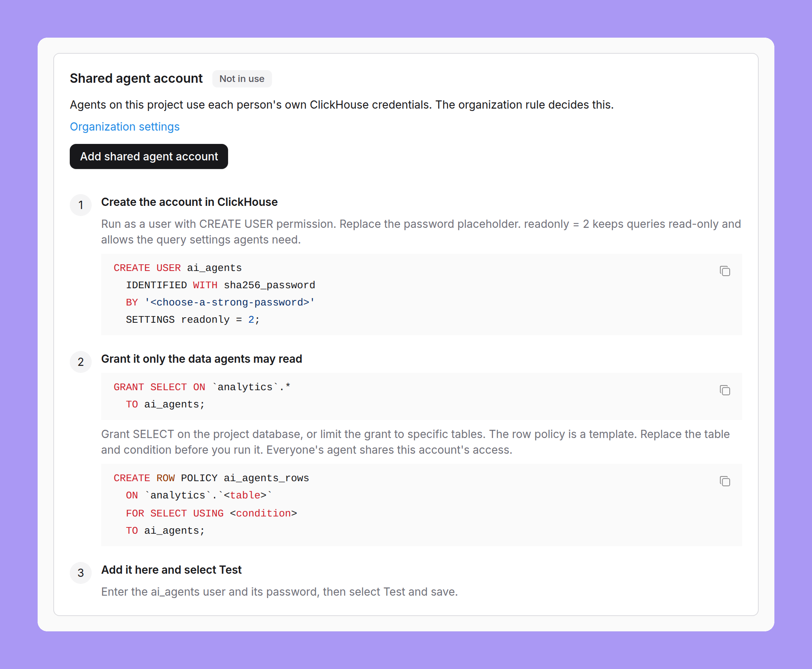Viewport: 812px width, 669px height.
Task: Click the SETTINGS readonly = 2; line
Action: pyautogui.click(x=192, y=320)
